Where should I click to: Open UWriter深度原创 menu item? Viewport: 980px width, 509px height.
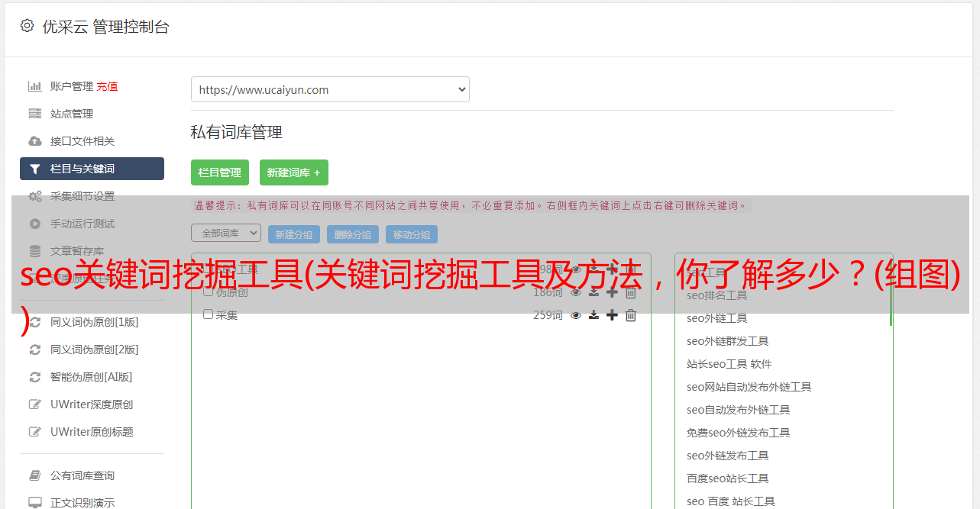(92, 404)
